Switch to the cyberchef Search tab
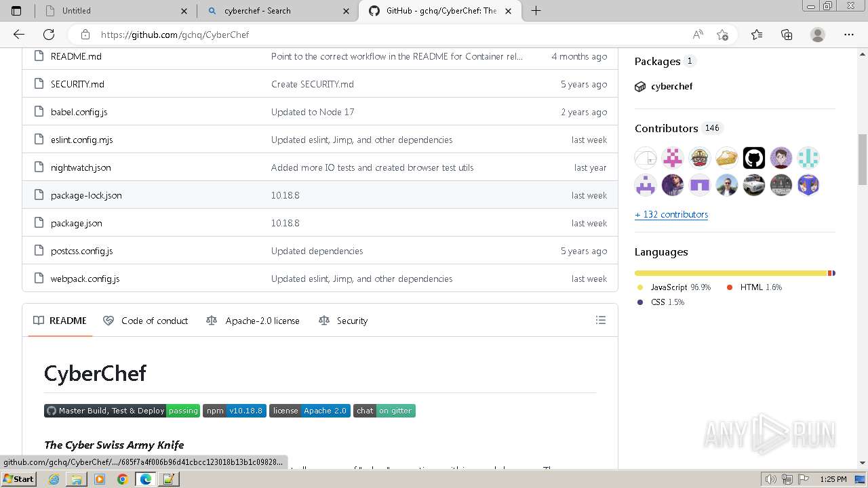The height and width of the screenshot is (488, 868). coord(277,11)
